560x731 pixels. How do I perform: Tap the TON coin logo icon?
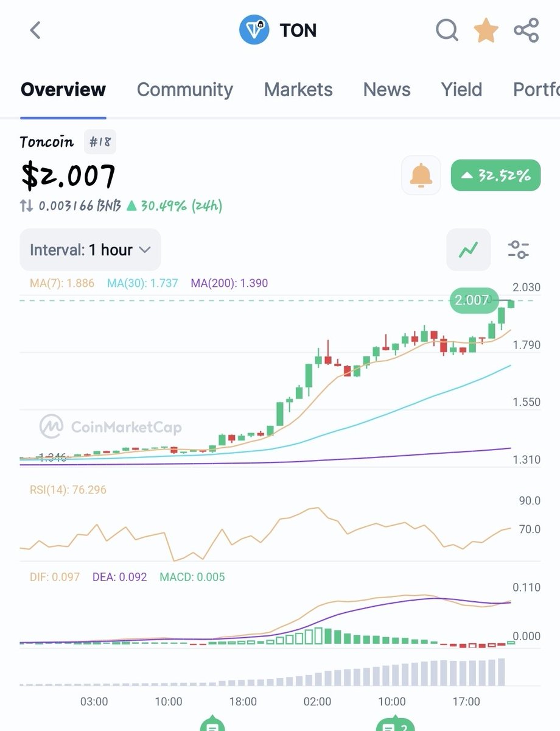[254, 30]
